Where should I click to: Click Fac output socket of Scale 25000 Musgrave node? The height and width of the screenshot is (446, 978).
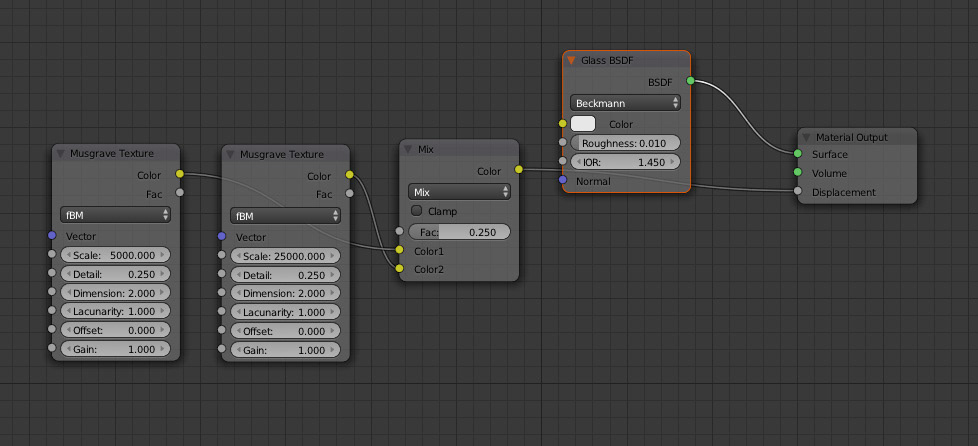tap(349, 193)
